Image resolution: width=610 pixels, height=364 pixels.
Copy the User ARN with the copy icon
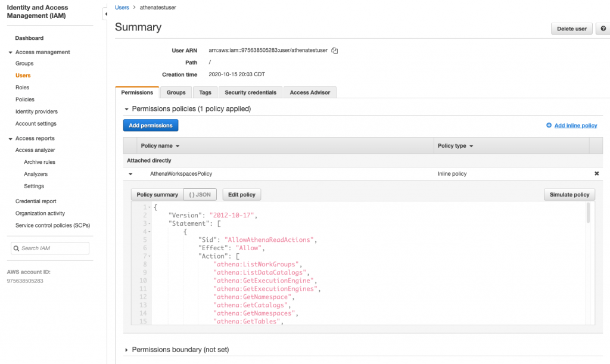335,51
